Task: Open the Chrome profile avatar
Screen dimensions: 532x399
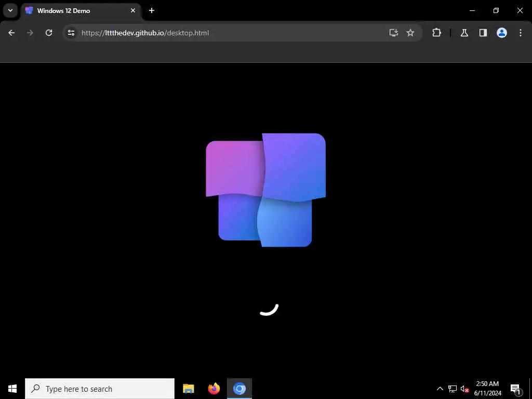Action: 502,33
